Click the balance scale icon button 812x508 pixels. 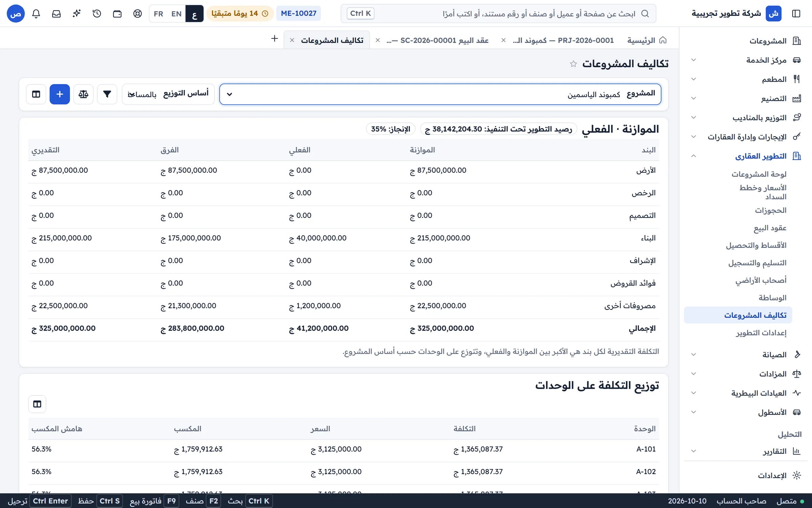coord(83,94)
